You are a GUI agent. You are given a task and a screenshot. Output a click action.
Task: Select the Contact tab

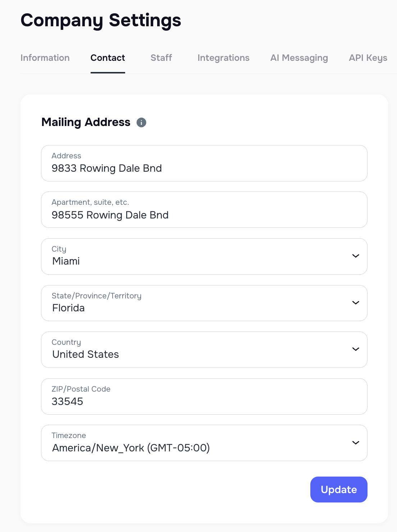[108, 58]
